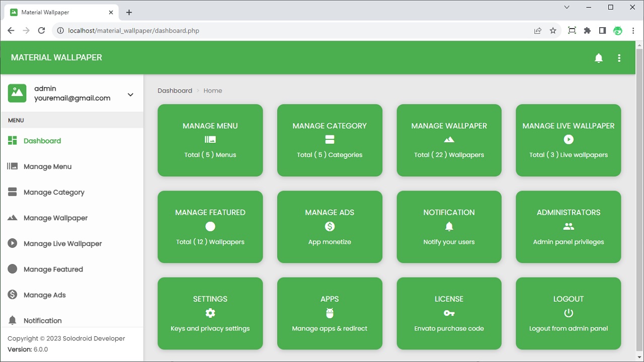The width and height of the screenshot is (644, 362).
Task: Open the MANAGE LIVE WALLPAPER card title
Action: [x=569, y=126]
